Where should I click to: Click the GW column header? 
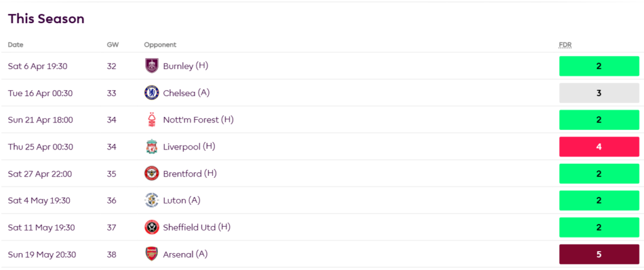[x=113, y=45]
